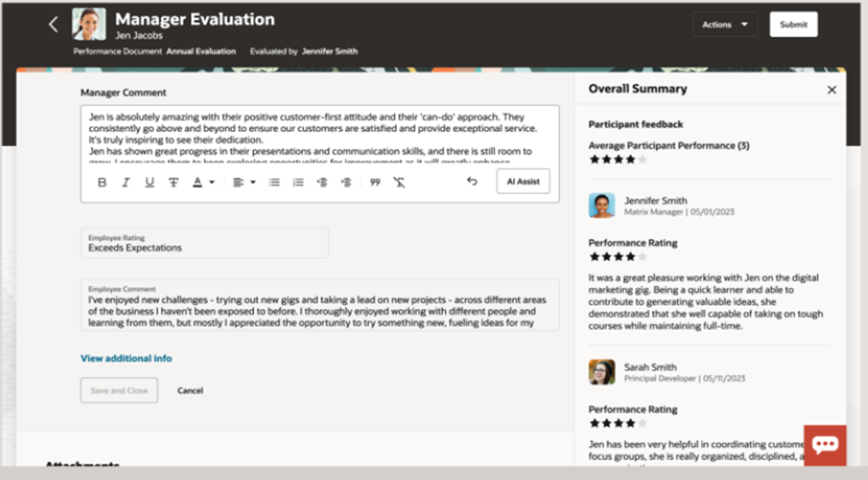This screenshot has height=480, width=868.
Task: Insert a block quote
Action: (375, 182)
